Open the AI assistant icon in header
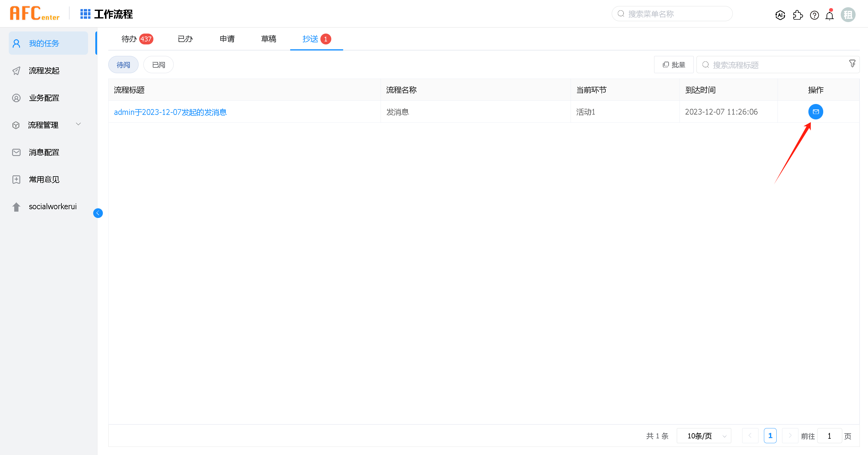Viewport: 868px width, 455px height. point(780,15)
